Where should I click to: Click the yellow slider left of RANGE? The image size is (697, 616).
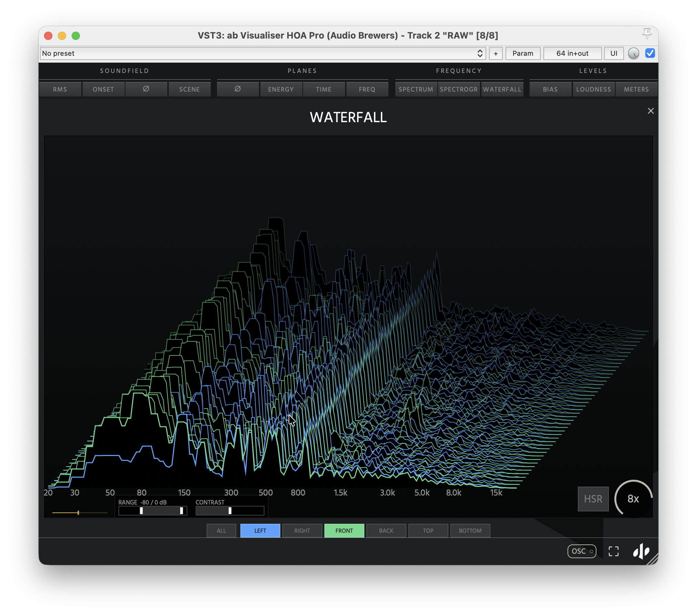[80, 513]
